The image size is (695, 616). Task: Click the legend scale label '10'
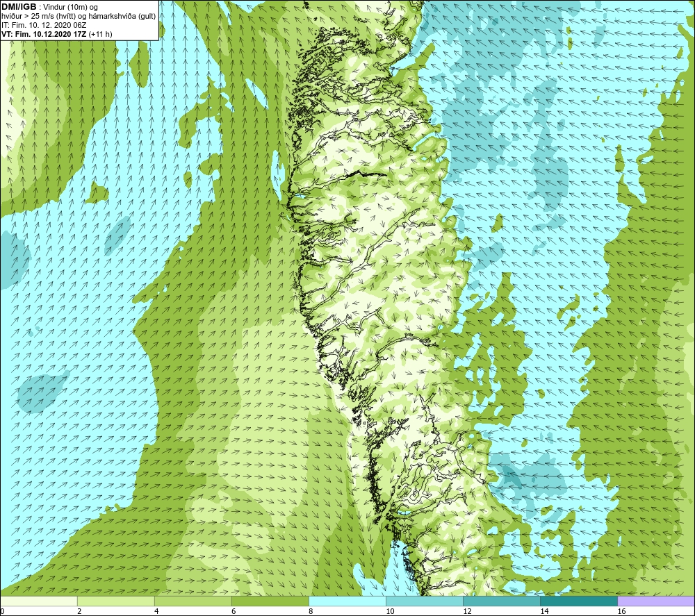coord(390,611)
